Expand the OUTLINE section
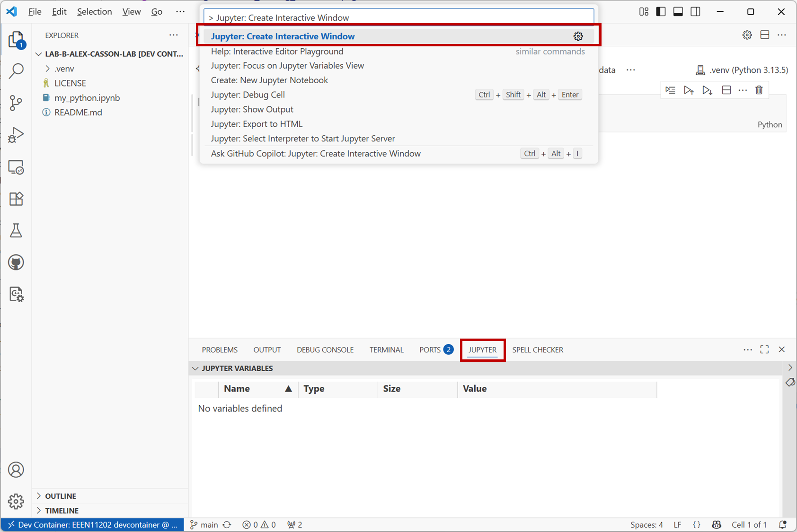This screenshot has height=532, width=797. [x=60, y=496]
